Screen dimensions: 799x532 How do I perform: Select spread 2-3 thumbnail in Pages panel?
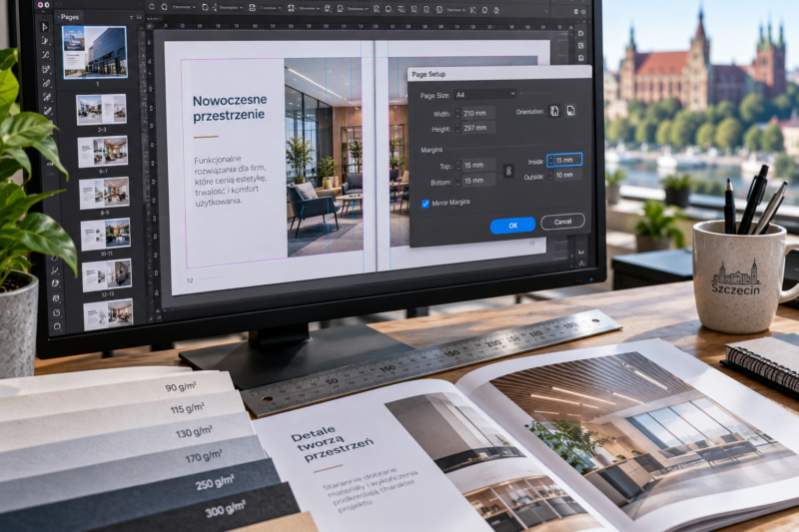point(102,109)
